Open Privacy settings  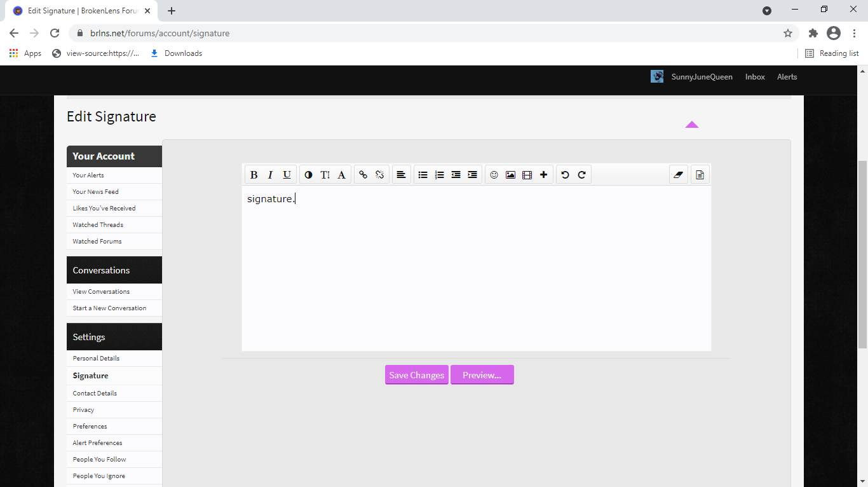point(114,410)
